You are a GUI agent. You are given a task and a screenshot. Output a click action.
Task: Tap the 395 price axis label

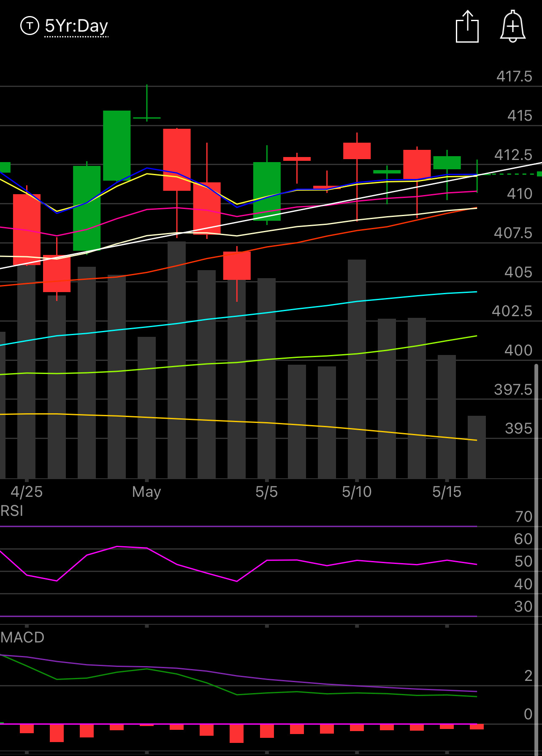[x=519, y=428]
